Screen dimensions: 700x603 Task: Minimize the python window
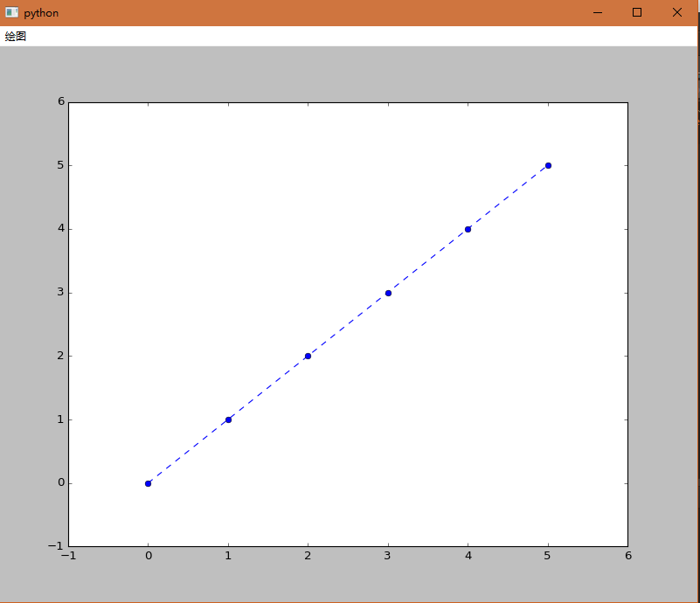pos(598,12)
